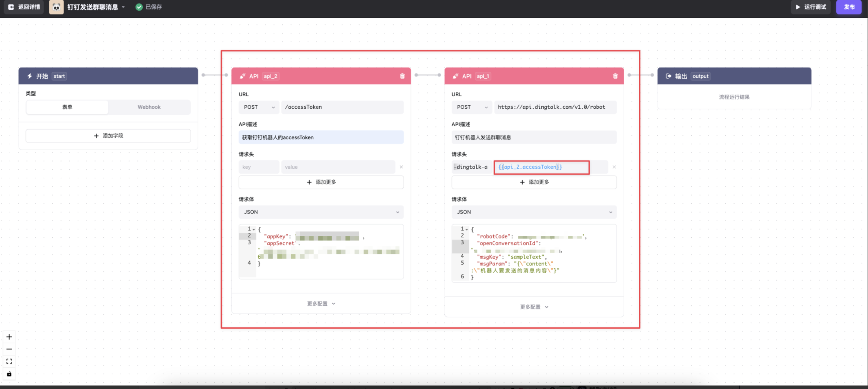Zoom in canvas with plus icon

[9, 337]
